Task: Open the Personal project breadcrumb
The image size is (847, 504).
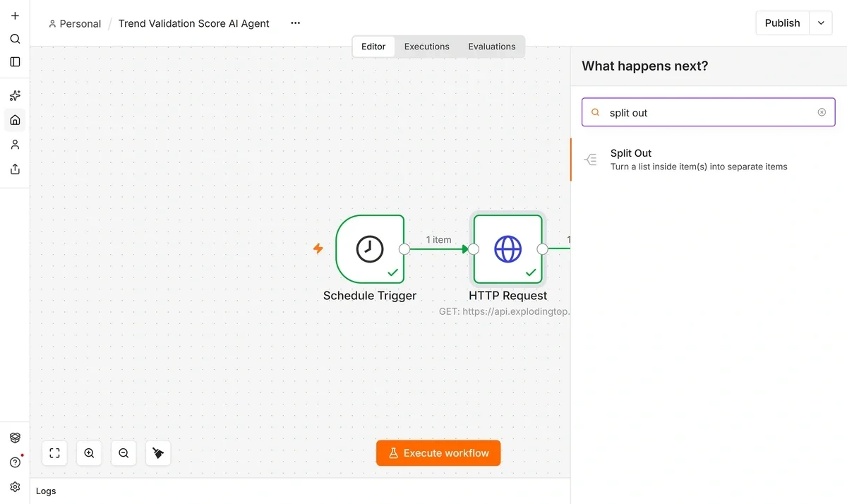Action: point(75,23)
